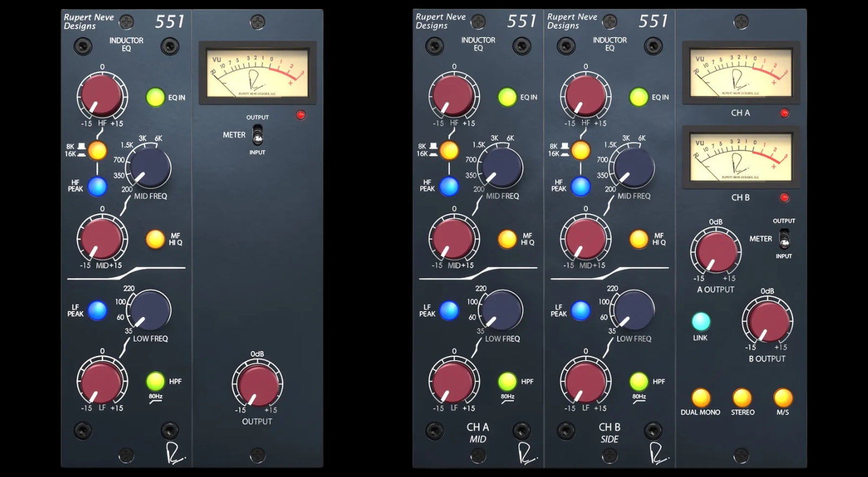This screenshot has width=868, height=477.
Task: Click the LF gain knob on the single-channel unit
Action: (101, 380)
